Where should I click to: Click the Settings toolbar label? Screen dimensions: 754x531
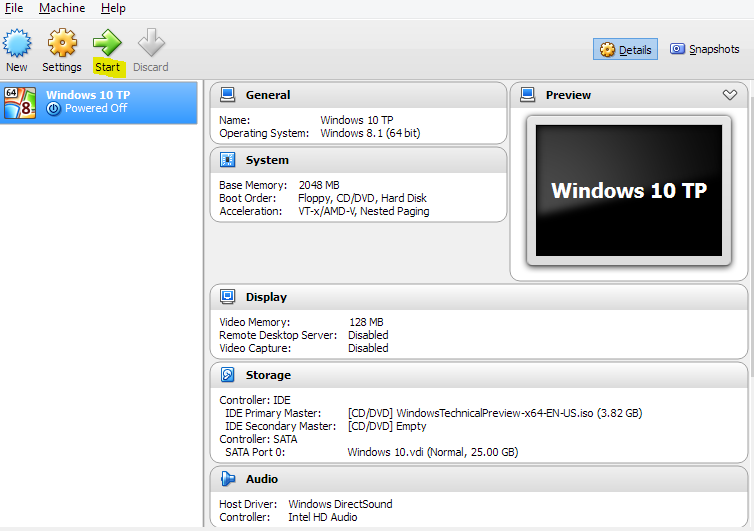coord(62,67)
